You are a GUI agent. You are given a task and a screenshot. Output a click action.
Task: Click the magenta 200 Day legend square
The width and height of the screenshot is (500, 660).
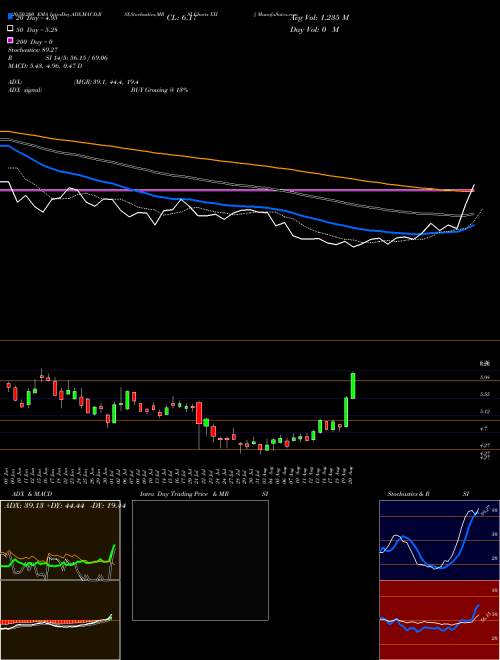[11, 40]
